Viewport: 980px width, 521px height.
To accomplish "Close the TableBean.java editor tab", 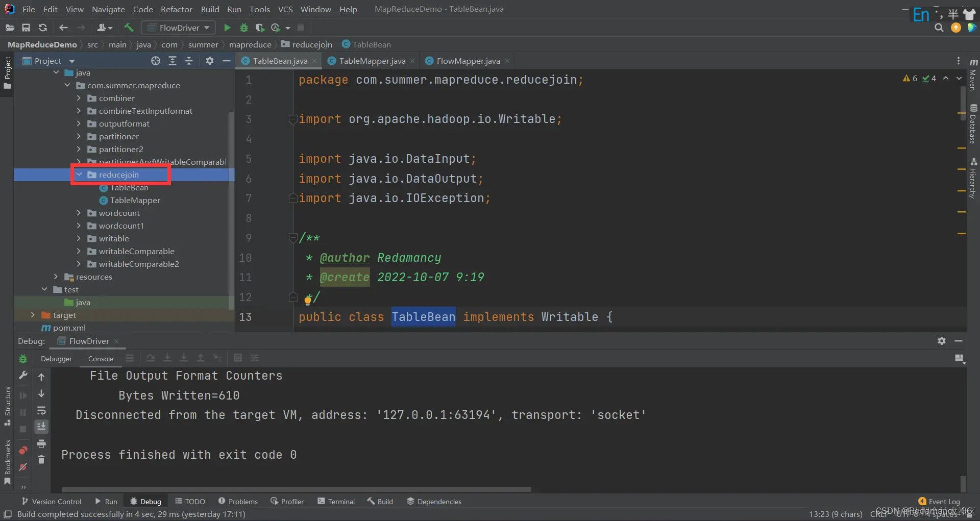I will [x=314, y=61].
